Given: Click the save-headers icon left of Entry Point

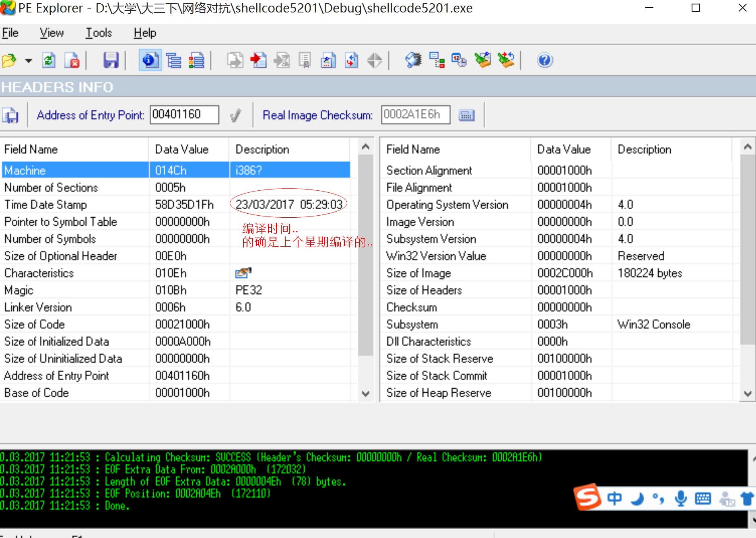Looking at the screenshot, I should tap(10, 115).
